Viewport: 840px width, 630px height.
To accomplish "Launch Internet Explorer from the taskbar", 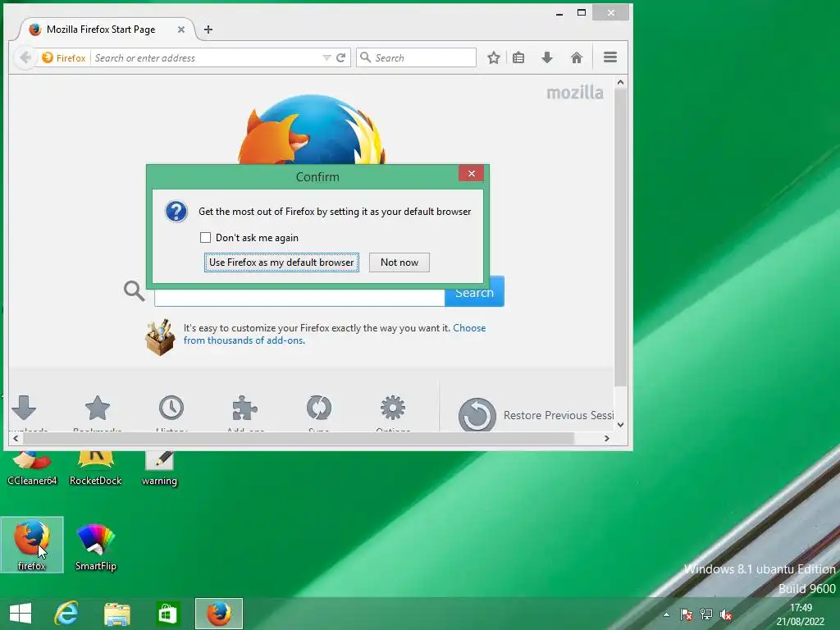I will pos(66,614).
